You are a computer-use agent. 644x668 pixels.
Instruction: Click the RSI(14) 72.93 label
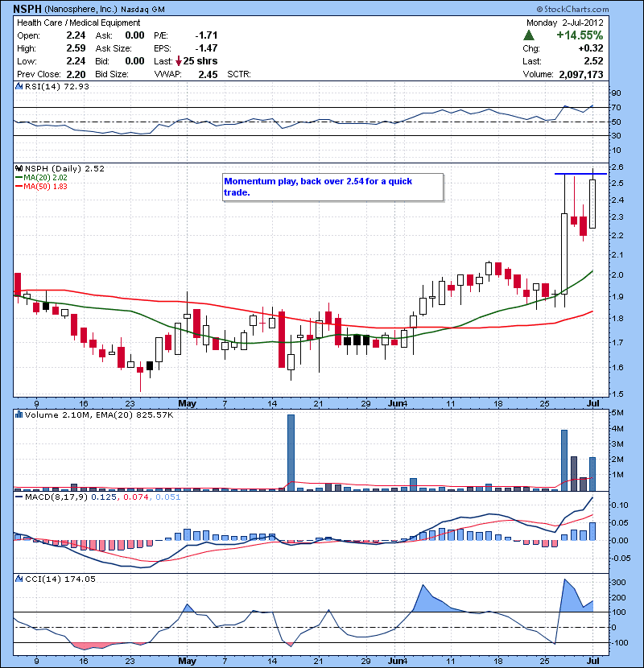coord(56,86)
